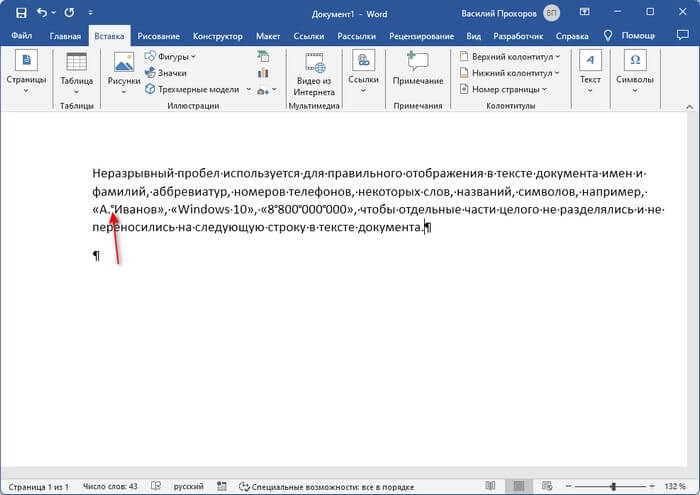The width and height of the screenshot is (700, 495).
Task: Zoom out with the minus button
Action: click(568, 486)
